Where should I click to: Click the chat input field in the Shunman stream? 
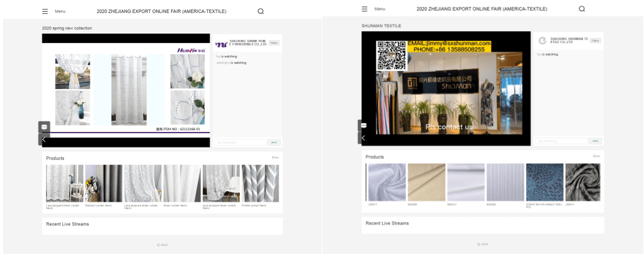tap(561, 141)
